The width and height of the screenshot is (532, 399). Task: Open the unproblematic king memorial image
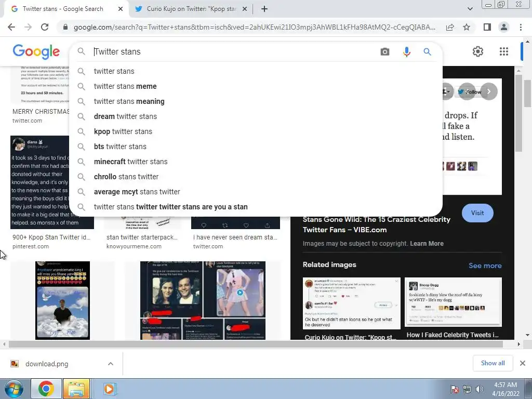pyautogui.click(x=62, y=300)
